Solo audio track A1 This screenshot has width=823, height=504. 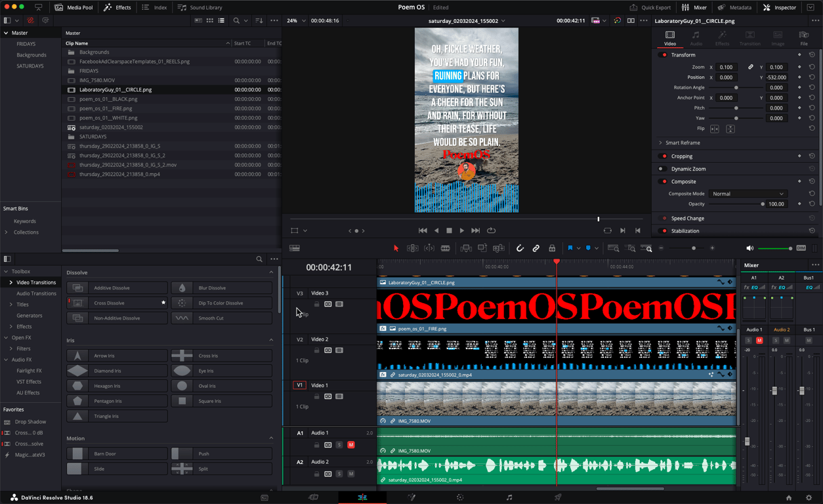pos(341,444)
